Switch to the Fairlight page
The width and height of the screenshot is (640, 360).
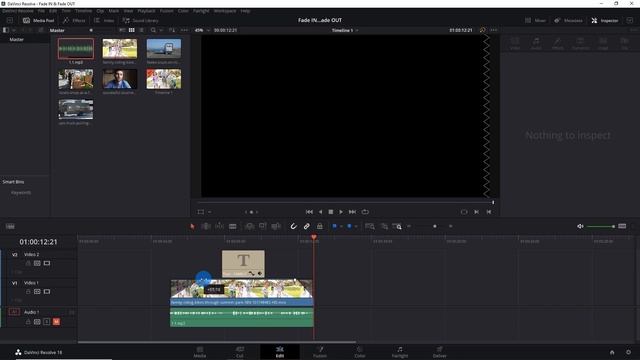click(400, 352)
